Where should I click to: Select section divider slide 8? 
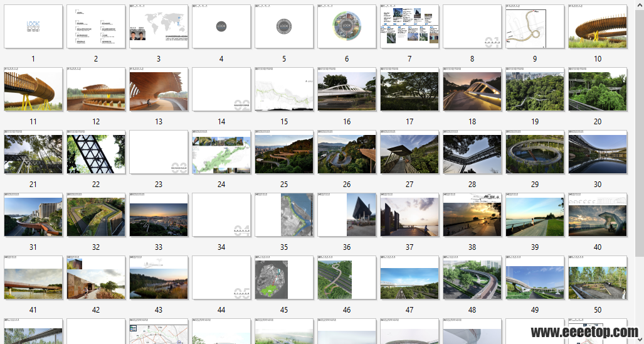(x=472, y=26)
